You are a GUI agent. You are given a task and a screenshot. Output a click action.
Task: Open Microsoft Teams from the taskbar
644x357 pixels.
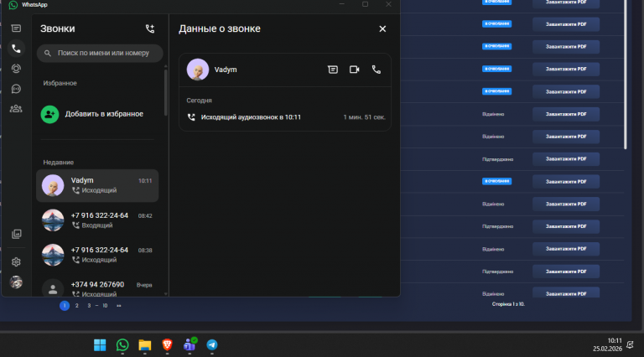click(190, 345)
